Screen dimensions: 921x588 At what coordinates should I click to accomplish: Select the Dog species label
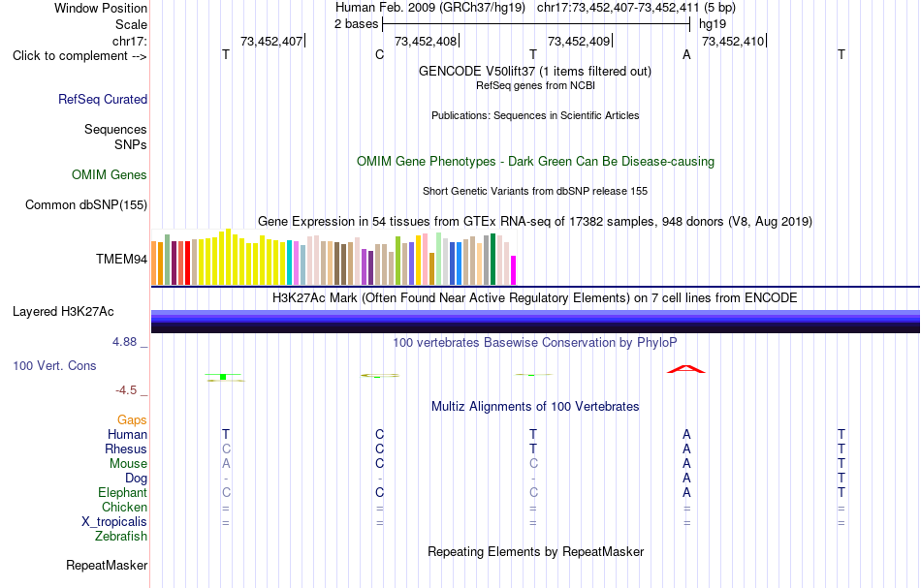click(136, 479)
